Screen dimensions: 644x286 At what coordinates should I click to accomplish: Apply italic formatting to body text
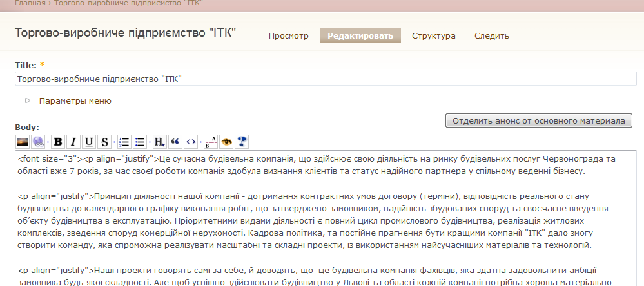click(x=73, y=142)
